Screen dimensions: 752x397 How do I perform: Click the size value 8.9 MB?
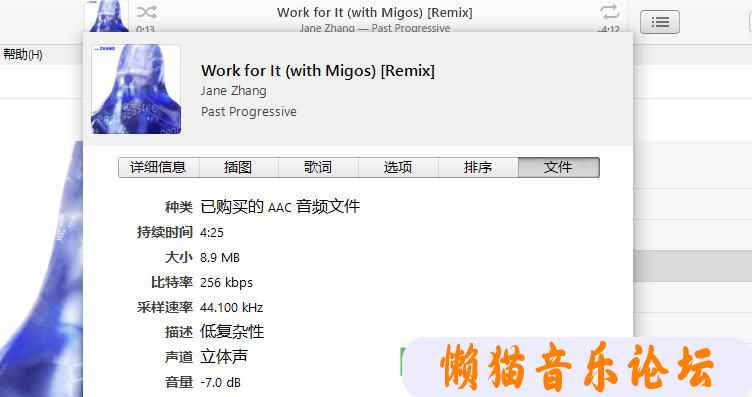coord(220,257)
